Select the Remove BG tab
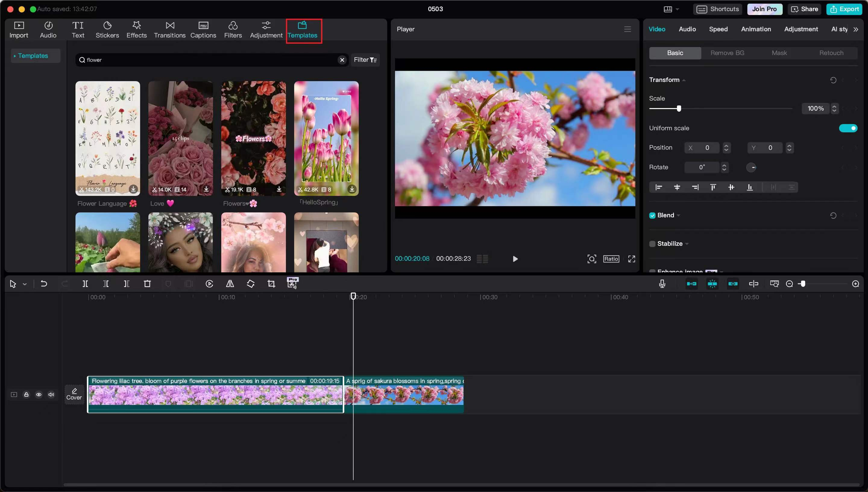868x492 pixels. 727,53
